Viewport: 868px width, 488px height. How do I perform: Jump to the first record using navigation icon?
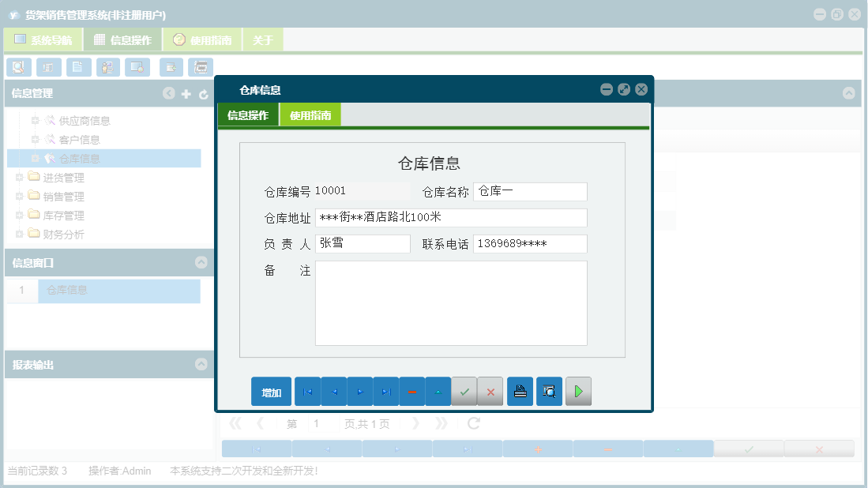click(x=307, y=391)
